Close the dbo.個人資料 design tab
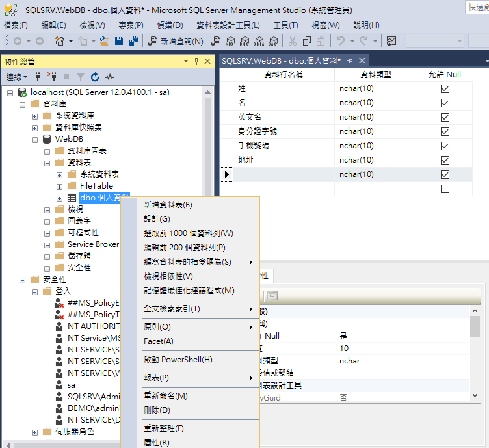Image resolution: width=489 pixels, height=448 pixels. pyautogui.click(x=362, y=60)
